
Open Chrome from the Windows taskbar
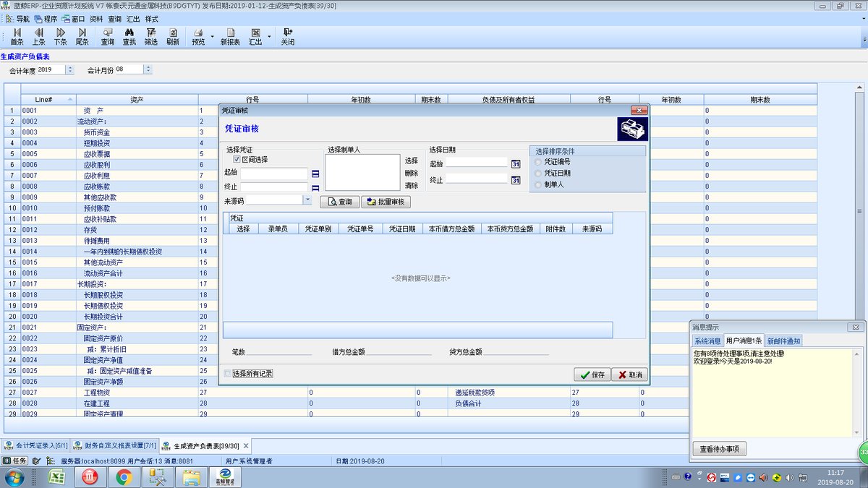(124, 476)
